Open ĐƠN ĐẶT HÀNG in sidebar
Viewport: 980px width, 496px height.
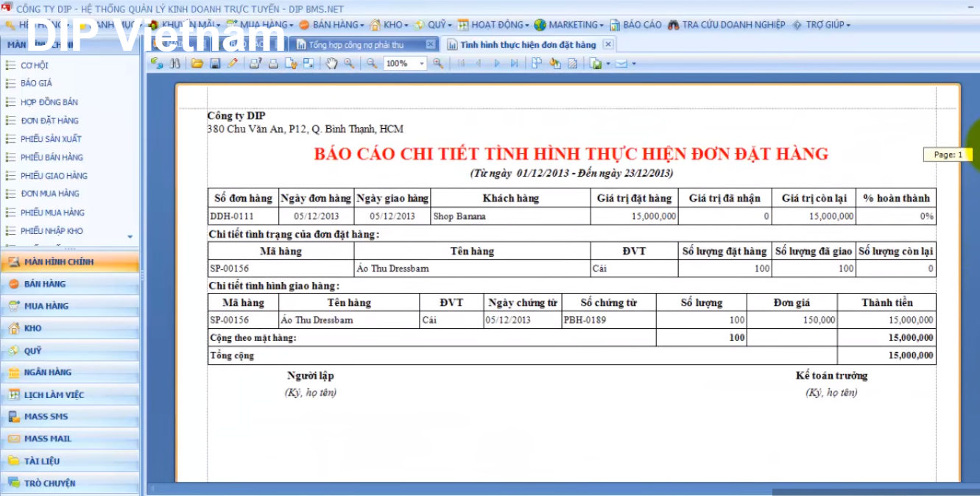[x=49, y=121]
